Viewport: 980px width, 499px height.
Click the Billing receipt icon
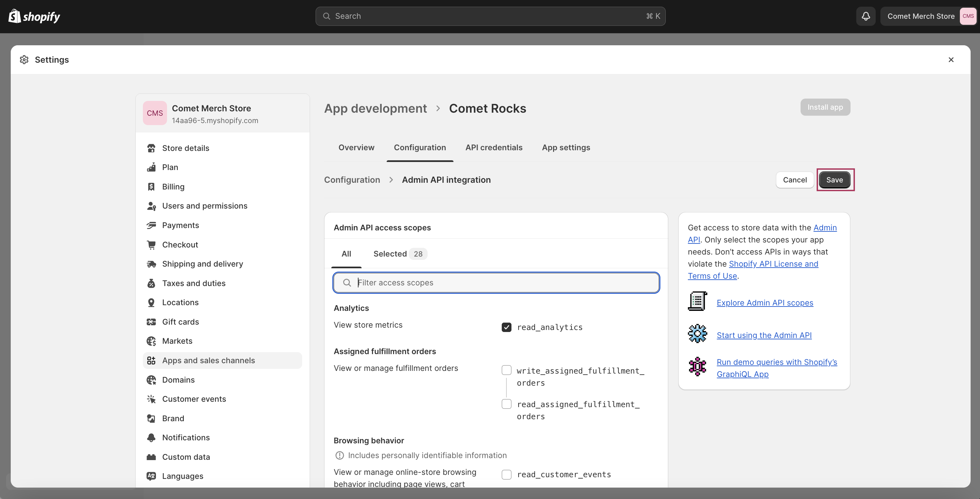(x=151, y=187)
